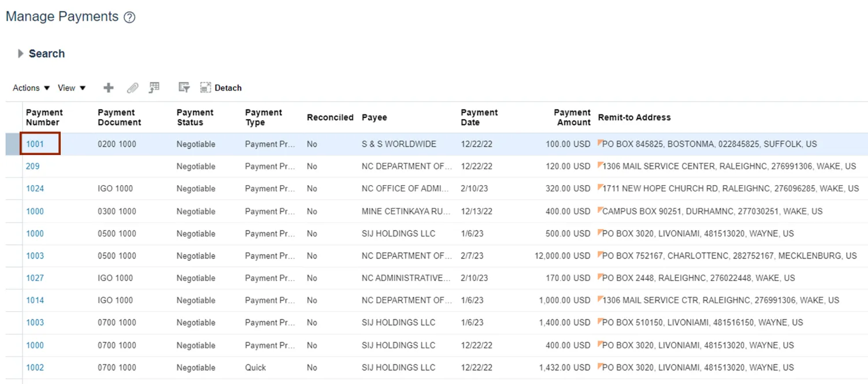Open payment number 209 link

coord(33,167)
